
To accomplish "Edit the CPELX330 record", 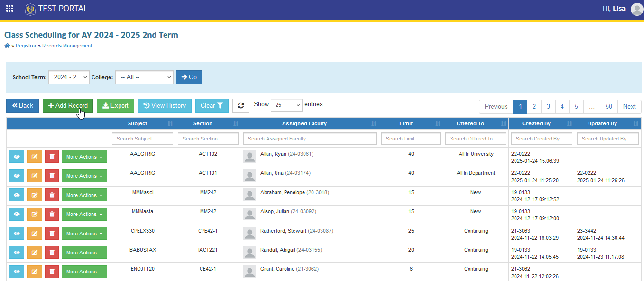I will point(34,234).
